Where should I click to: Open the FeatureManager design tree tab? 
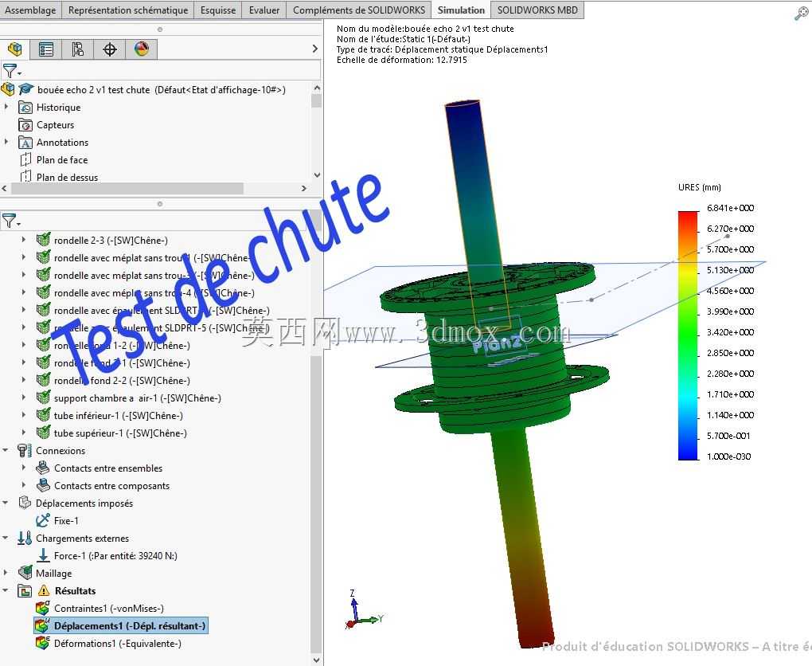click(x=15, y=49)
